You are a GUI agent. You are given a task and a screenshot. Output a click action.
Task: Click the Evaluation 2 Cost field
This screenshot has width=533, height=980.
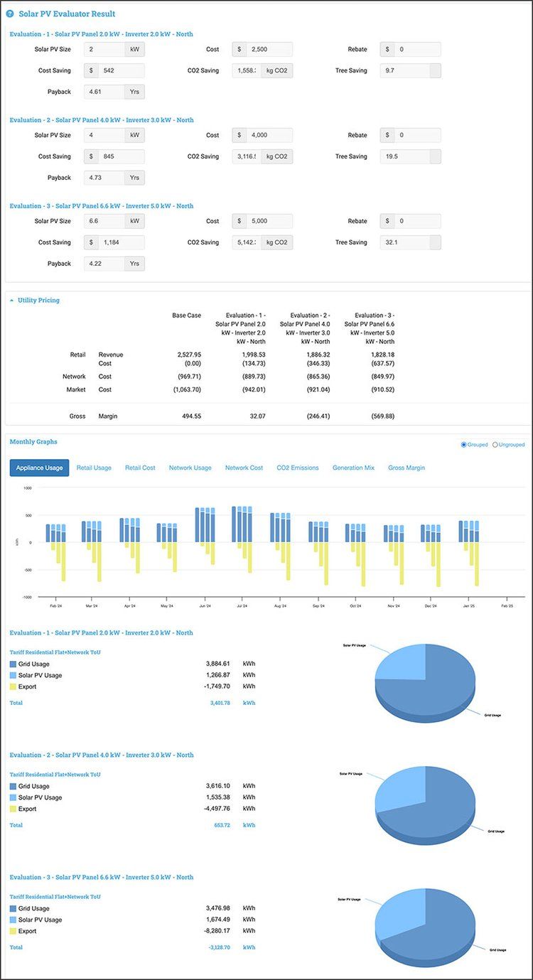tap(269, 135)
